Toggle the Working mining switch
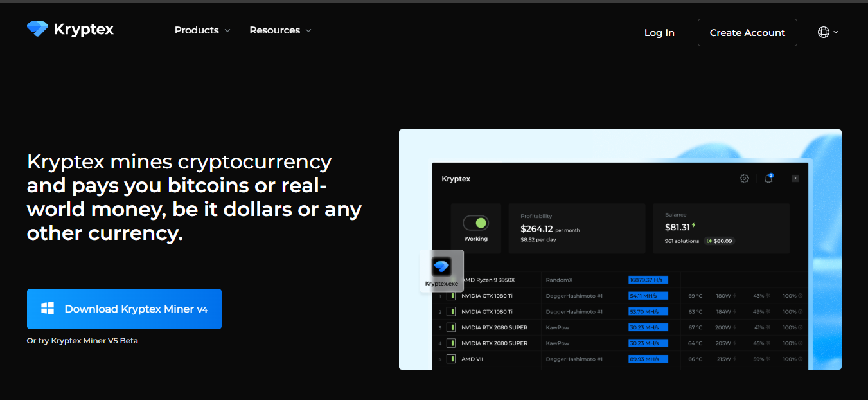 [475, 223]
